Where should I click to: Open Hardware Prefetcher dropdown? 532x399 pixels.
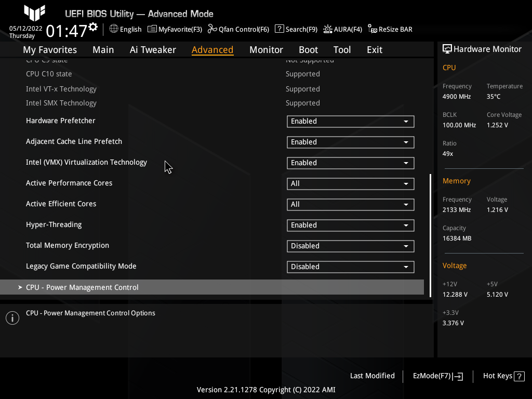pyautogui.click(x=351, y=122)
